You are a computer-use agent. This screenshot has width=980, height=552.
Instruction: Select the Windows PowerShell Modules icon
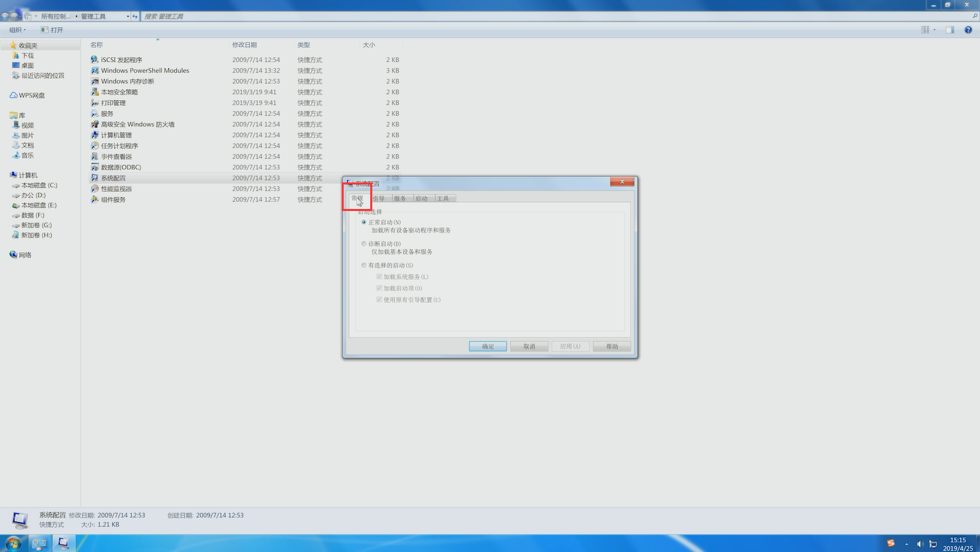pos(95,71)
